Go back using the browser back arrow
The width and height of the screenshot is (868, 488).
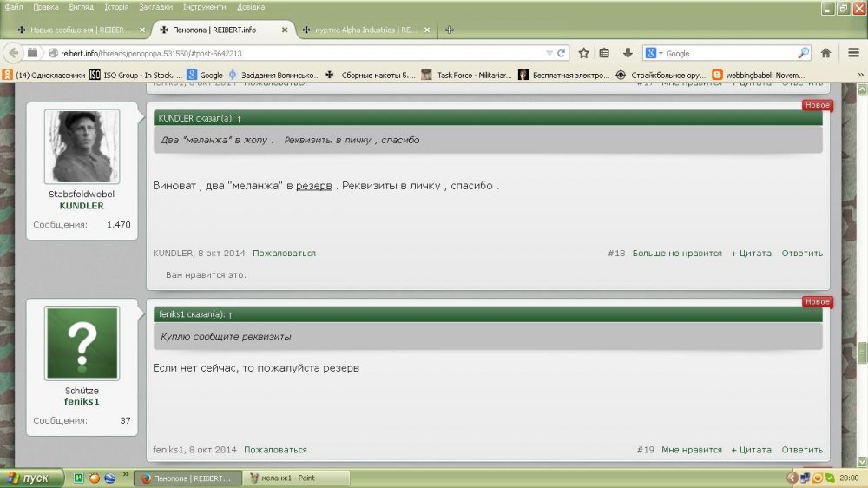[14, 53]
